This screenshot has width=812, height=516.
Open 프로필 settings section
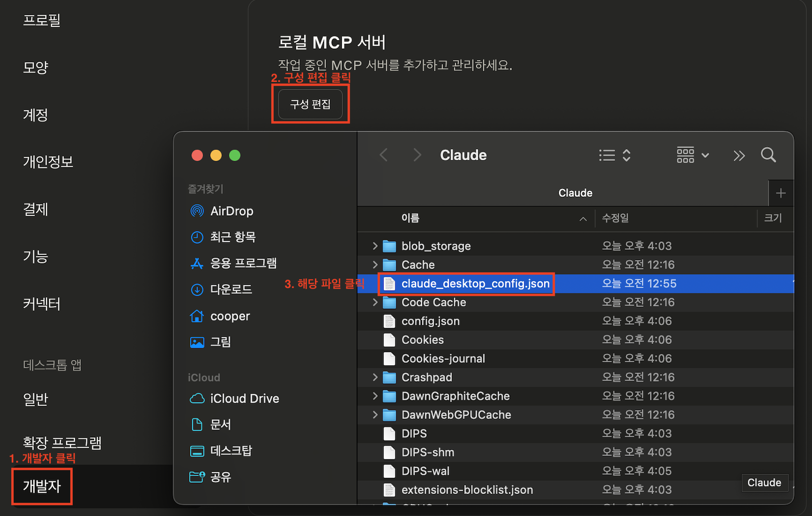42,20
